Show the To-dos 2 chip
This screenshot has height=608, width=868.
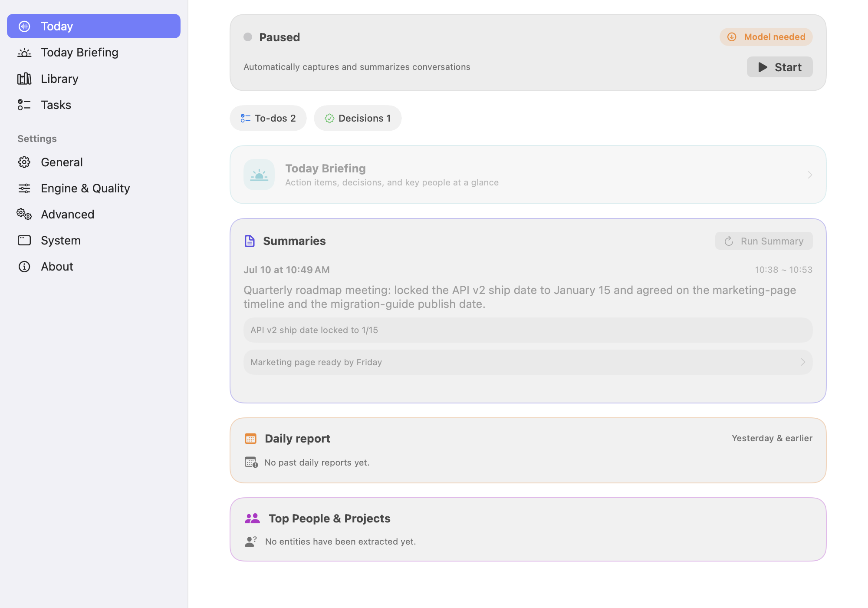tap(268, 118)
